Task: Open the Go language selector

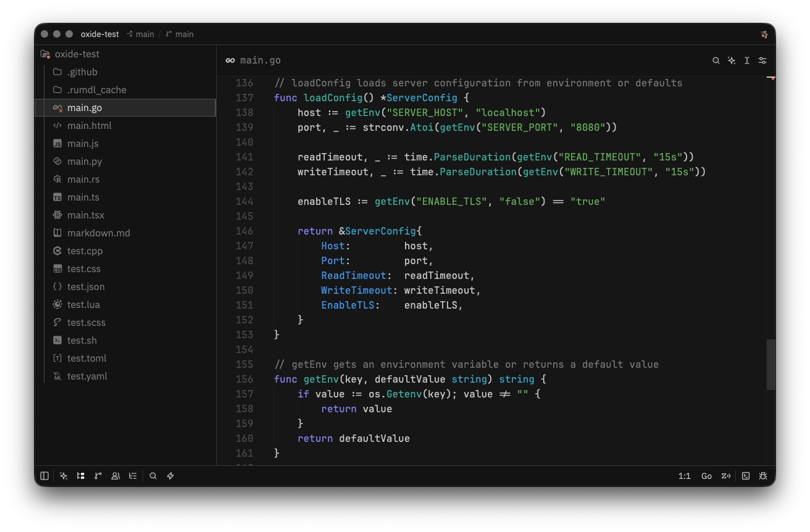Action: point(706,476)
